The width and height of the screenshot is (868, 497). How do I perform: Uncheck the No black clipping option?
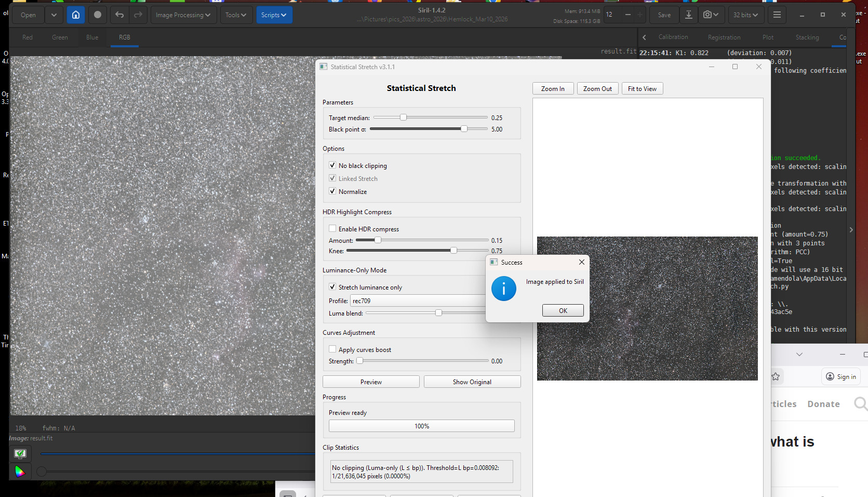tap(332, 165)
